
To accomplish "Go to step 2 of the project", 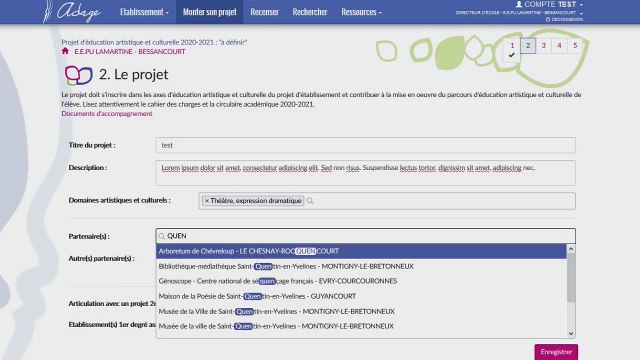I will 528,46.
